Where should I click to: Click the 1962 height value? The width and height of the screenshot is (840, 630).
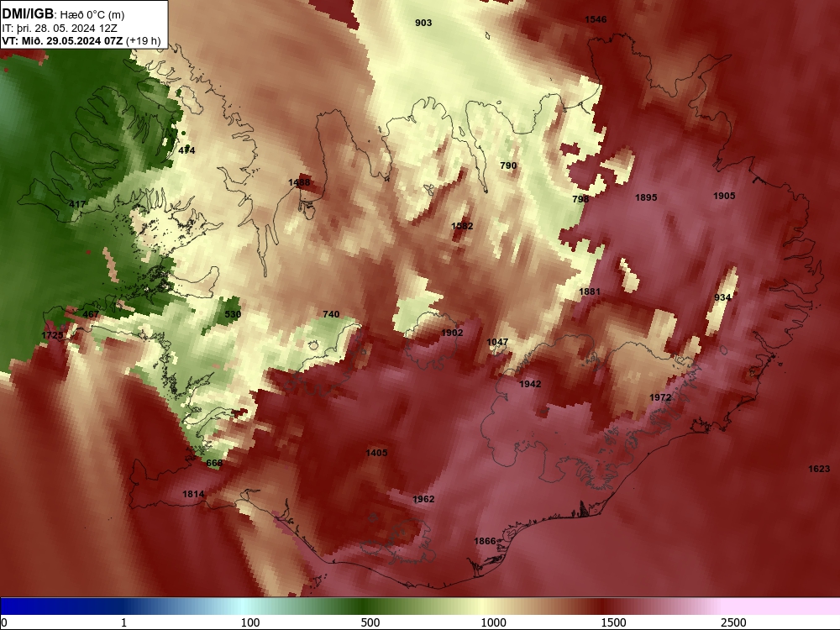[423, 499]
